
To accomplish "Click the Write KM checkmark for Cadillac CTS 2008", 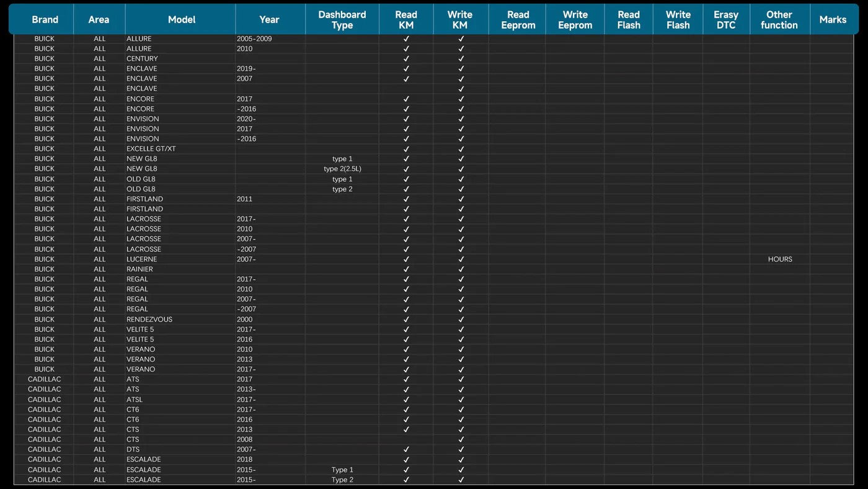I will (x=461, y=440).
